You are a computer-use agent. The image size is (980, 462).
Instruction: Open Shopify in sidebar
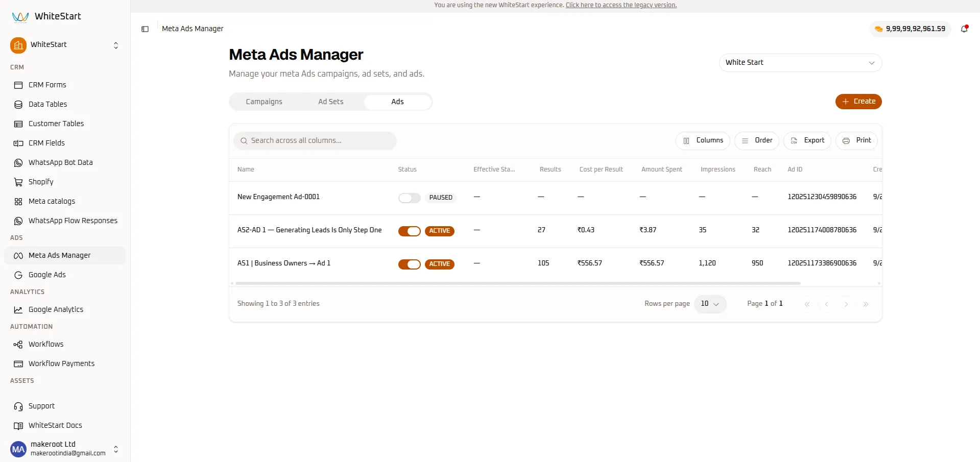(x=65, y=182)
